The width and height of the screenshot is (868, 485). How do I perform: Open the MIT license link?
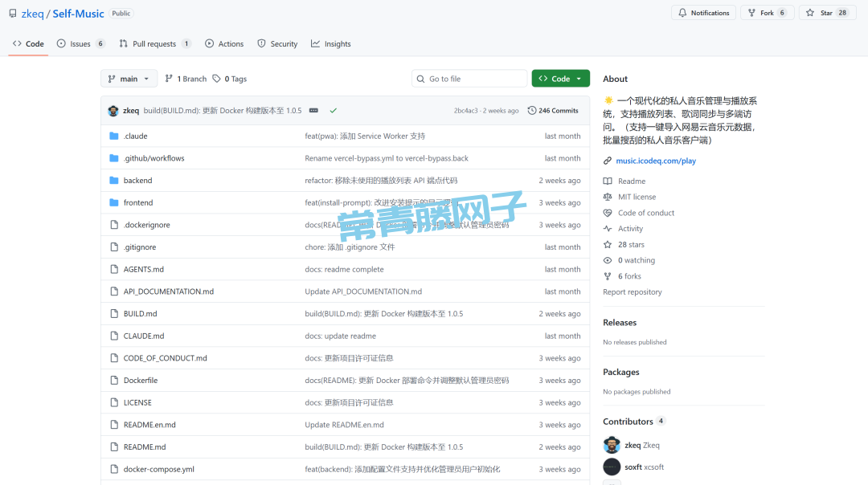(x=637, y=197)
